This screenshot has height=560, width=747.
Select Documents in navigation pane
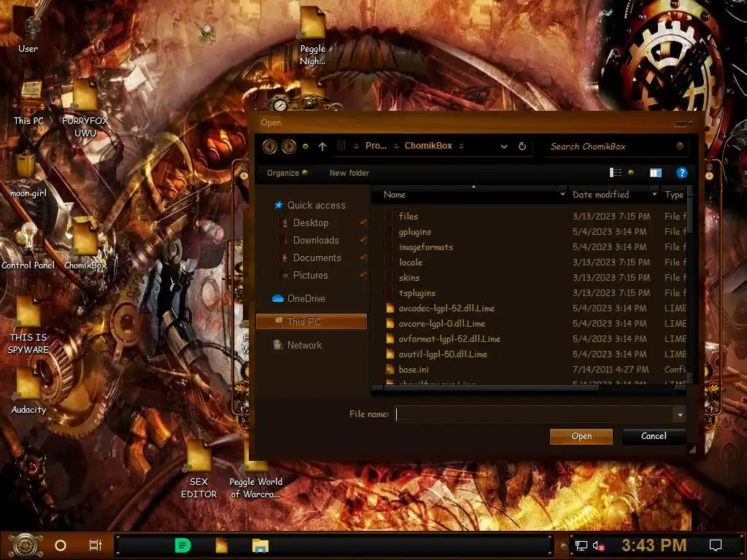[317, 257]
